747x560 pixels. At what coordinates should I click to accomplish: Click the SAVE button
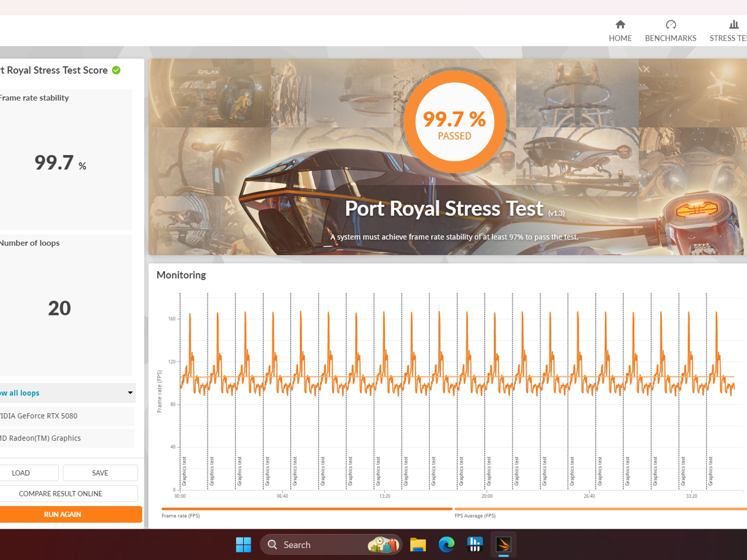(x=100, y=472)
